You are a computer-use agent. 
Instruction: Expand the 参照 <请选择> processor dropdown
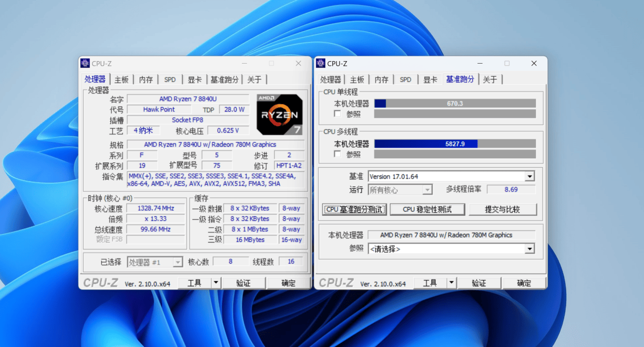[530, 249]
